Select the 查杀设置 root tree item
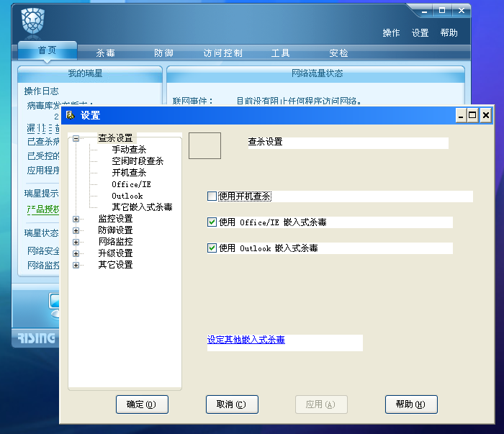Image resolution: width=504 pixels, height=434 pixels. [115, 138]
